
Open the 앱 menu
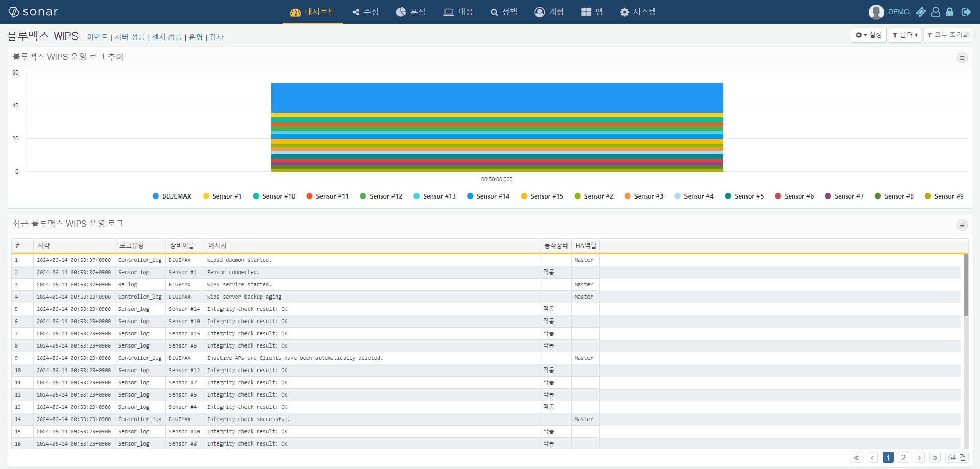(x=592, y=12)
